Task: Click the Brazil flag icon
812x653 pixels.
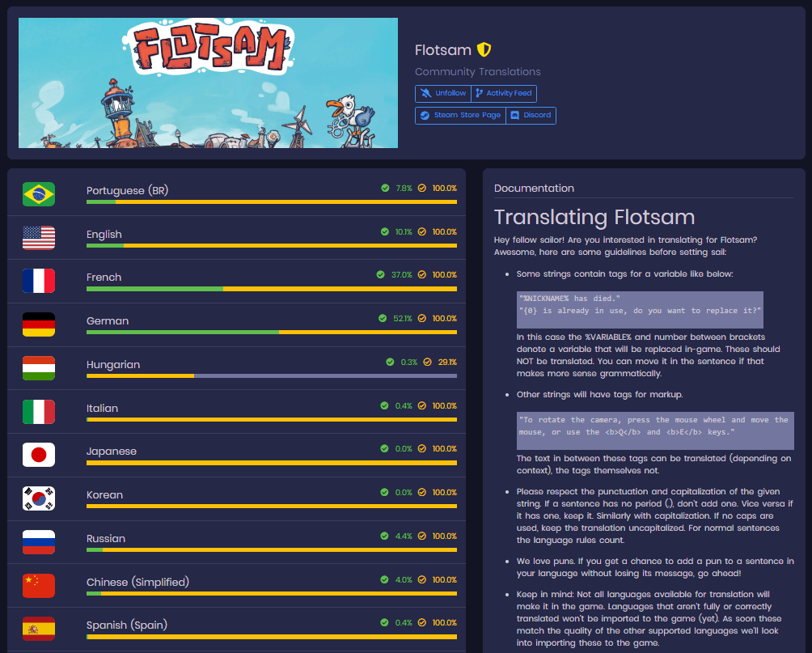Action: 39,194
